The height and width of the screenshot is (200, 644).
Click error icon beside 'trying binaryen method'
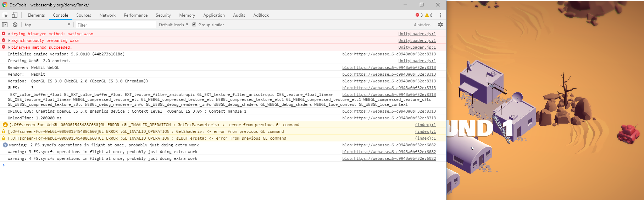point(4,34)
